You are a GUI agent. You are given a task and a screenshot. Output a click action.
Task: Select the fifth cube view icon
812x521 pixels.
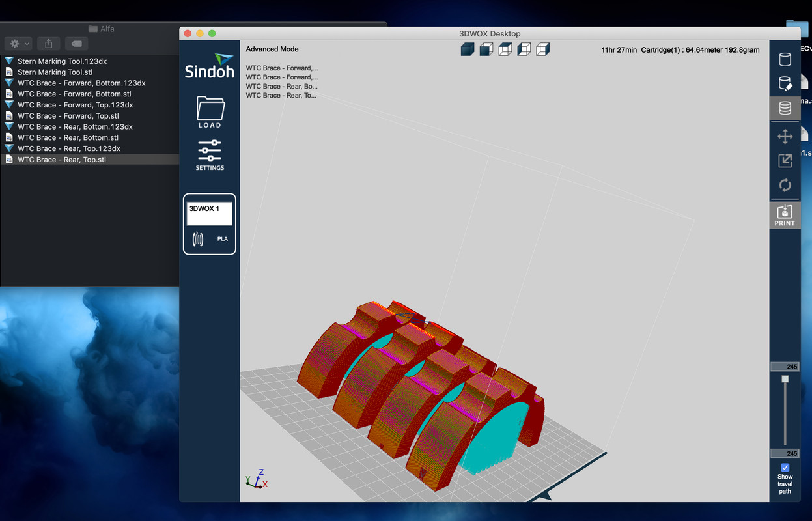point(543,49)
